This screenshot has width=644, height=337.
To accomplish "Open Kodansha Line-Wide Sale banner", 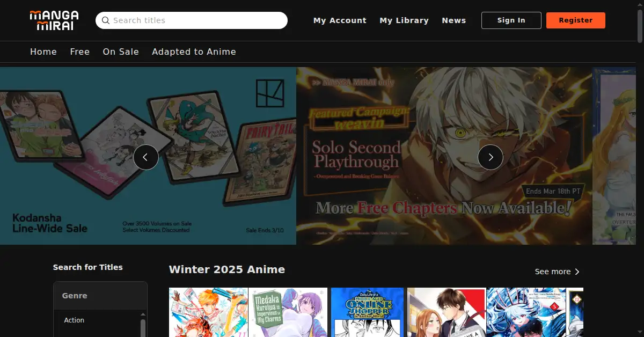I will 148,156.
